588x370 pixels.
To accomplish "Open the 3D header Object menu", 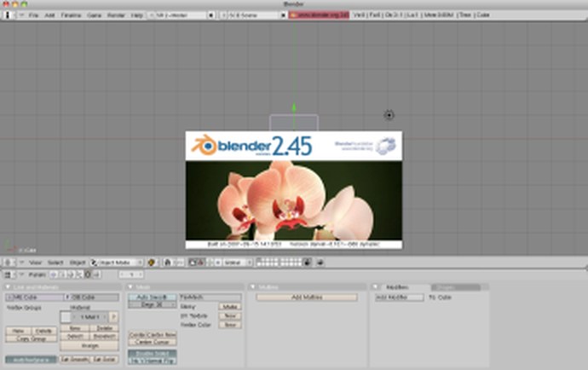I will [78, 263].
